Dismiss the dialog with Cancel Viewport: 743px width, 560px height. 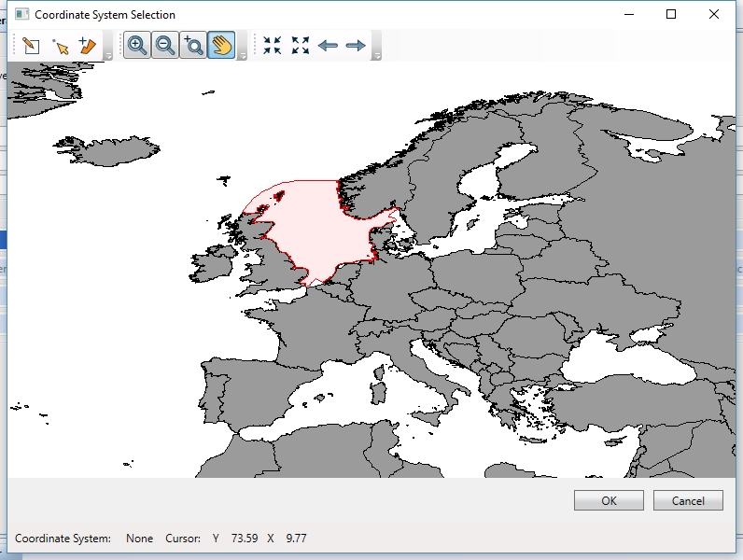[x=688, y=501]
